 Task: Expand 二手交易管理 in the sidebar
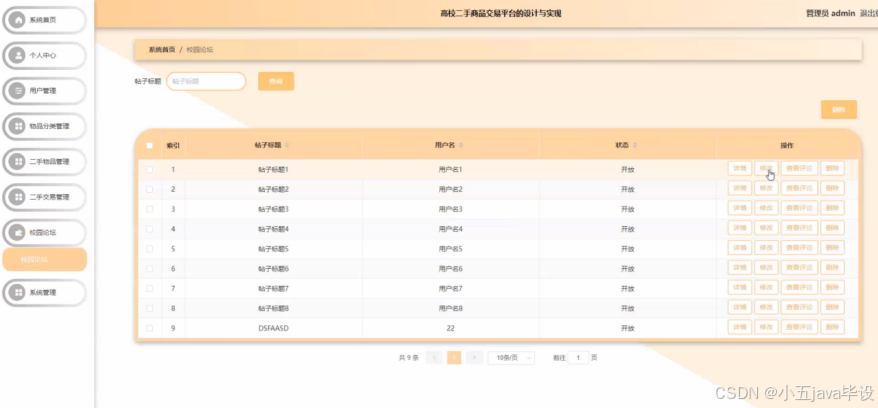coord(44,197)
